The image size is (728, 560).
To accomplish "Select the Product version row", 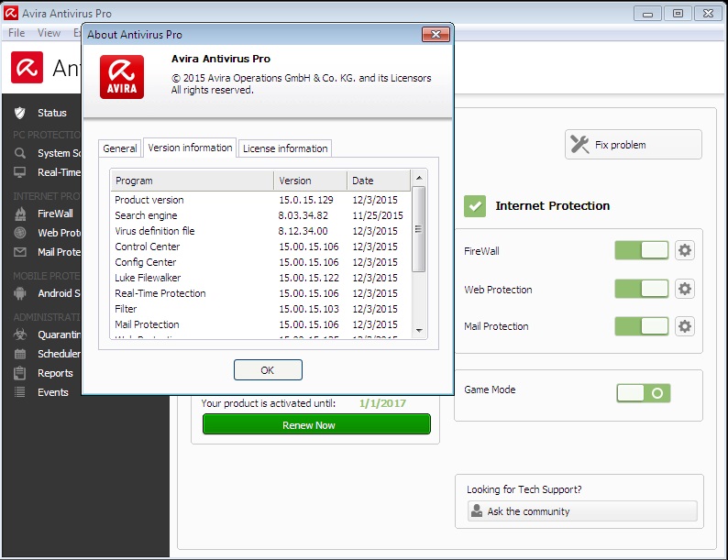I will pos(261,200).
